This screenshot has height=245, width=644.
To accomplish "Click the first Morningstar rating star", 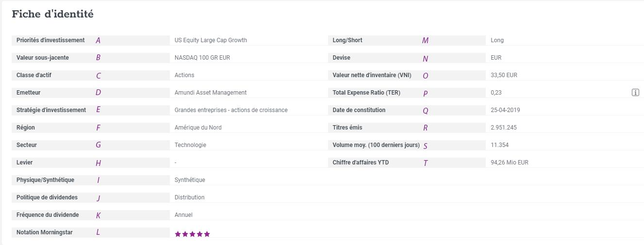I will pyautogui.click(x=178, y=234).
